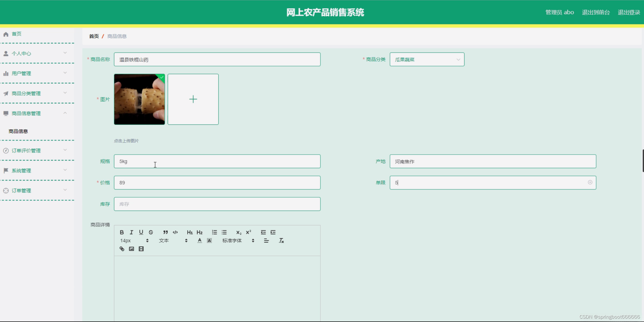
Task: Click the strikethrough icon in editor
Action: (151, 232)
